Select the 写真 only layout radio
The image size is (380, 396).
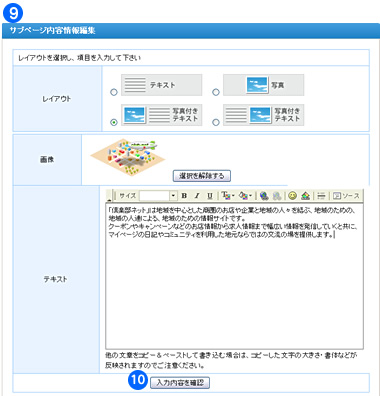216,92
